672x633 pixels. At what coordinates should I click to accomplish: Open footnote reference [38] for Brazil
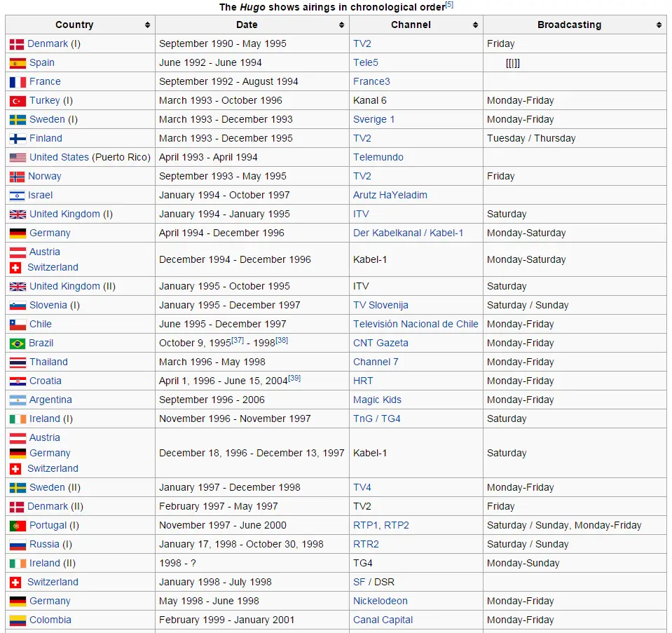pos(282,340)
